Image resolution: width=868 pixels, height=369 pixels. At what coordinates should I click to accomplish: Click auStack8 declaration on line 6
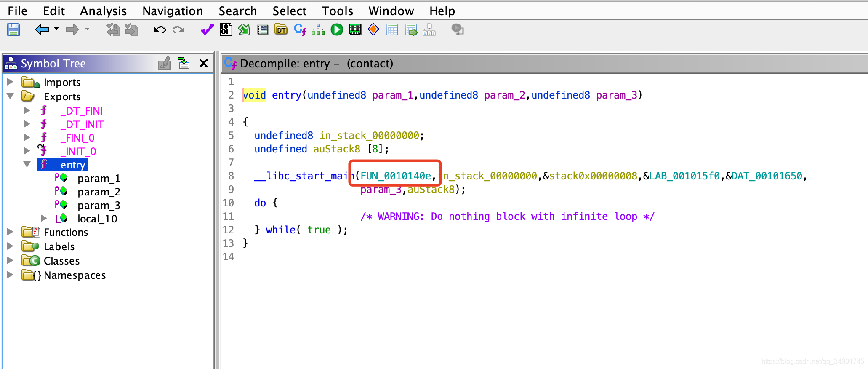(337, 149)
